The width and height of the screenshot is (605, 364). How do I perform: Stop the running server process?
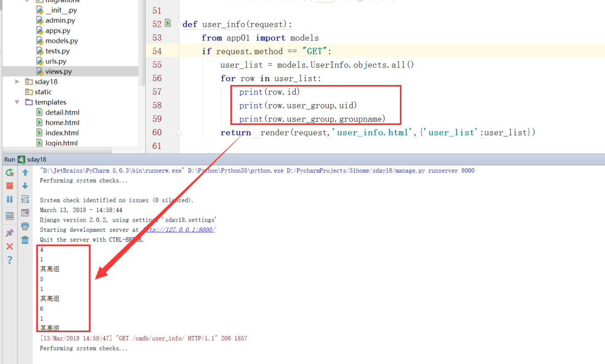point(10,186)
